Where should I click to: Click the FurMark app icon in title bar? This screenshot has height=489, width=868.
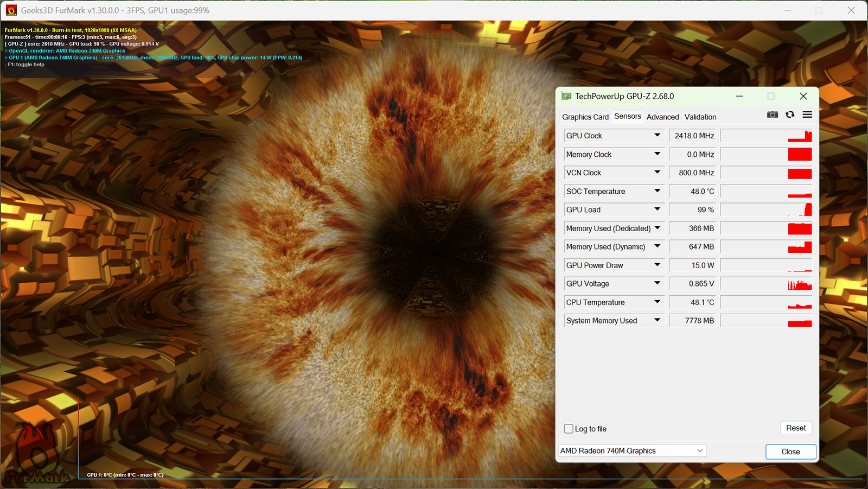click(11, 10)
